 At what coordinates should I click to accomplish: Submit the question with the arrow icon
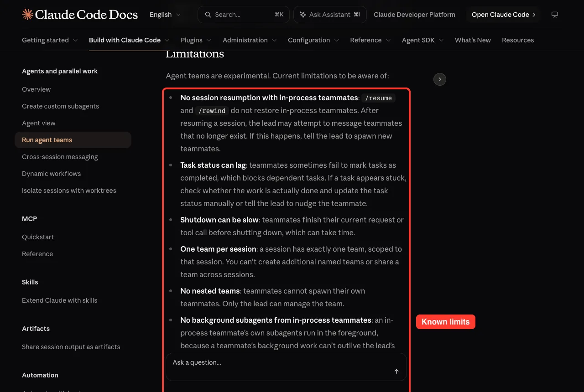(x=396, y=371)
